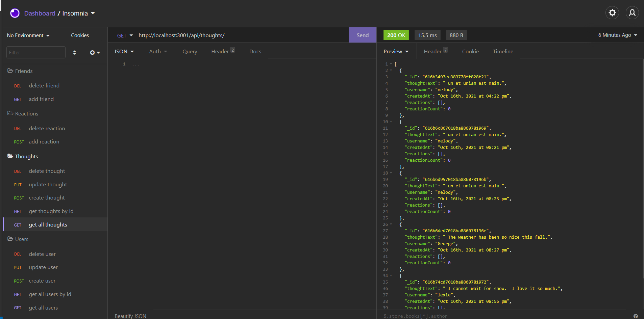This screenshot has height=319, width=644.
Task: Switch to the request Header tab
Action: pos(223,51)
